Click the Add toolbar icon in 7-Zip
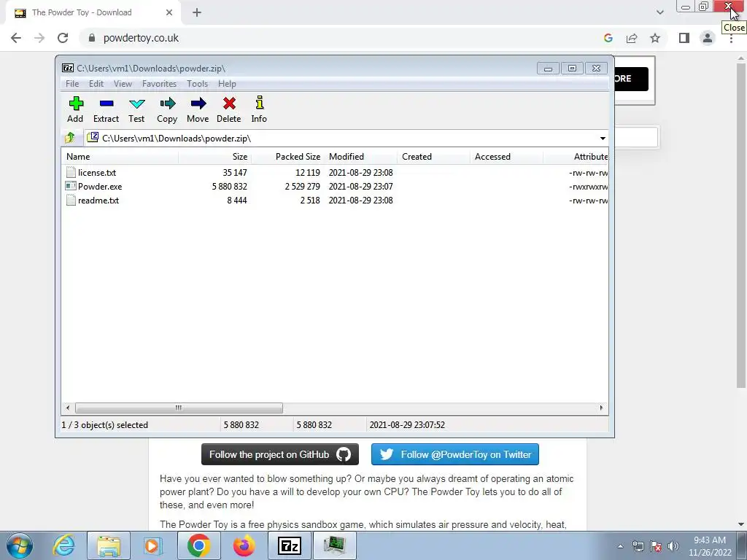This screenshot has height=560, width=747. tap(76, 104)
